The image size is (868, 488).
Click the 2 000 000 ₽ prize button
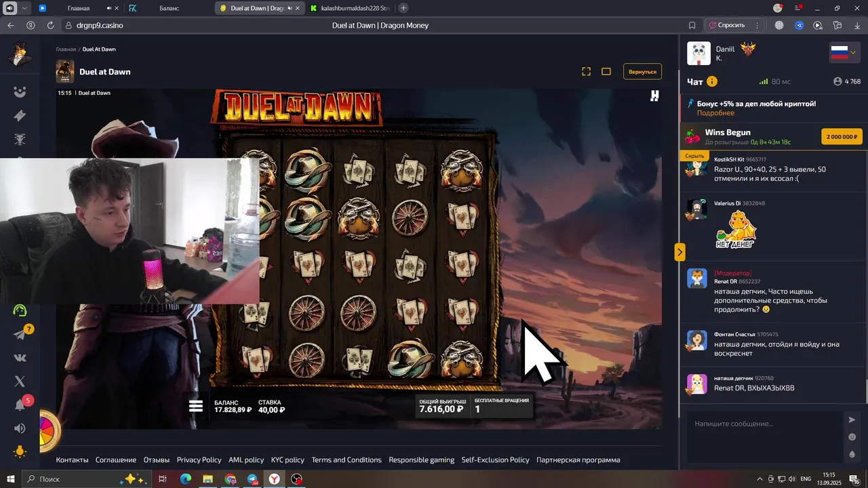point(842,137)
